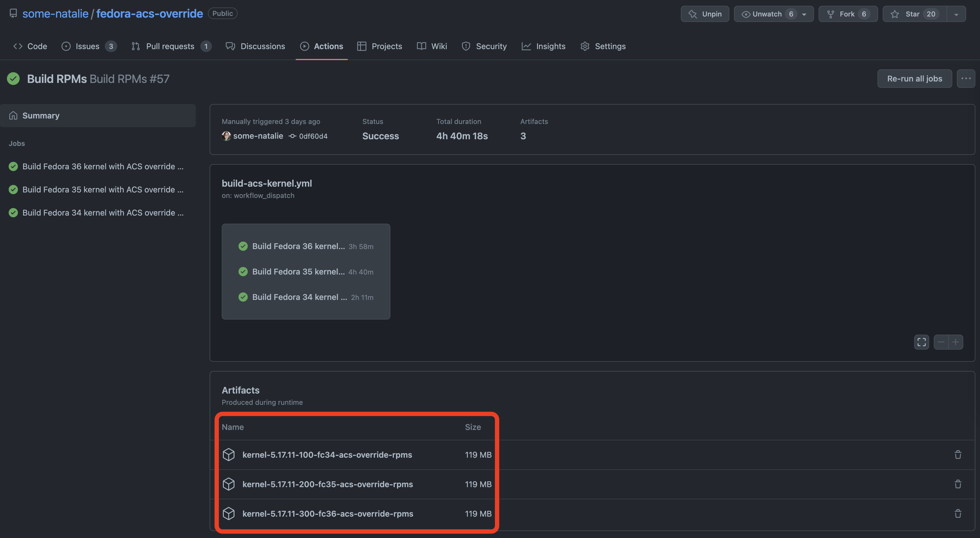This screenshot has width=980, height=538.
Task: Select Fedora 35 kernel job in sidebar
Action: click(103, 190)
